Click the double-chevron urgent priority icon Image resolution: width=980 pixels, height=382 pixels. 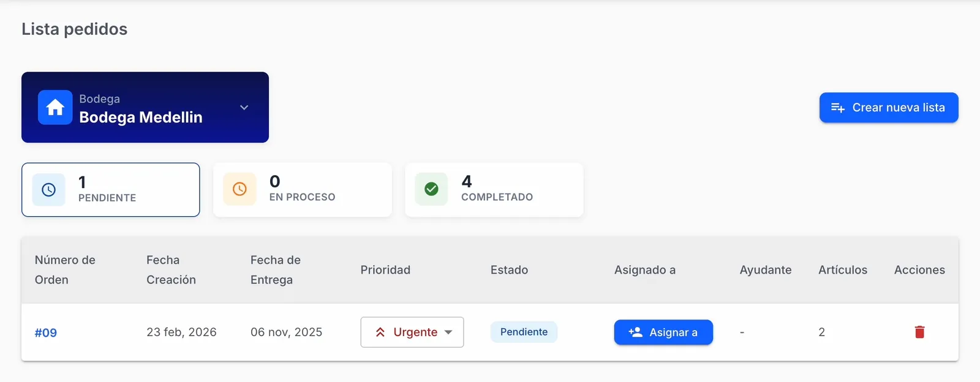coord(380,332)
